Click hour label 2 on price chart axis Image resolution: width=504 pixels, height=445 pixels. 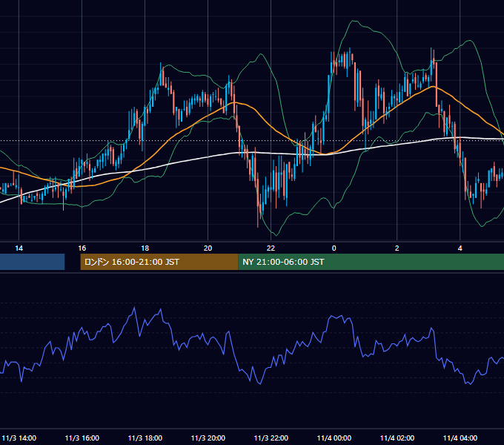point(397,248)
